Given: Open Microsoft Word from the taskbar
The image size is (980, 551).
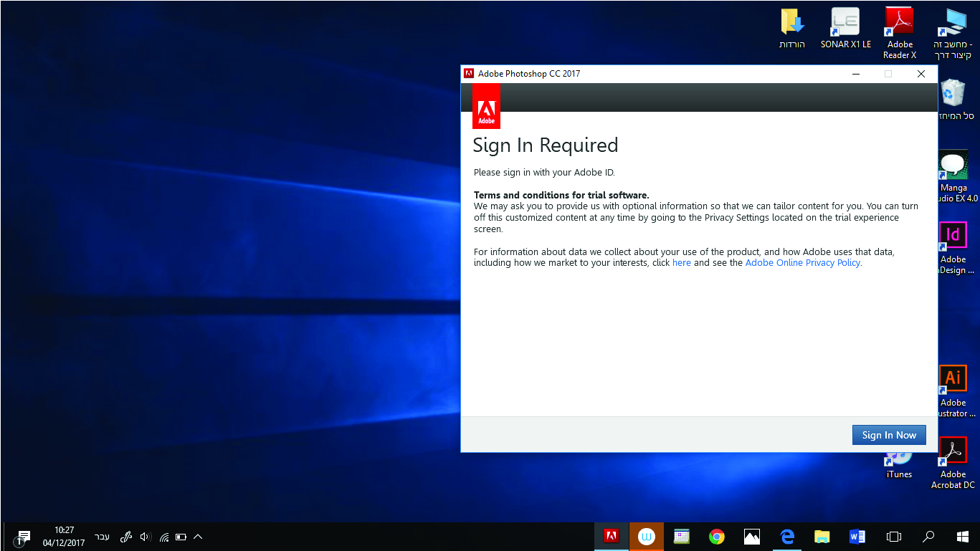Looking at the screenshot, I should (x=857, y=537).
